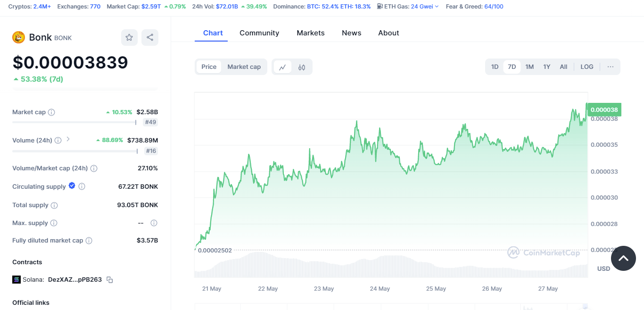The image size is (644, 310).
Task: Click the $0.00003839 price text
Action: point(70,62)
